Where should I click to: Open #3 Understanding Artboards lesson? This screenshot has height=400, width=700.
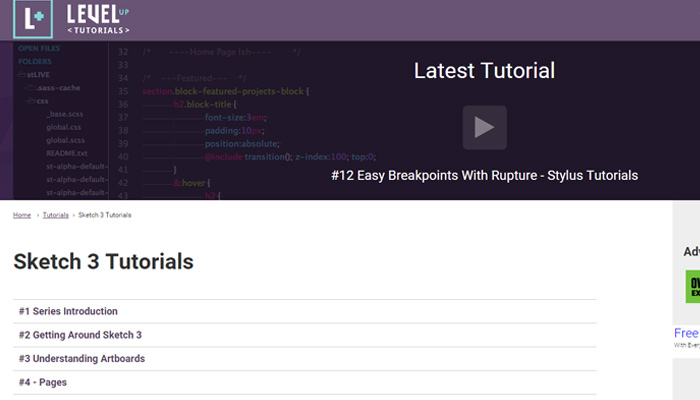coord(81,359)
